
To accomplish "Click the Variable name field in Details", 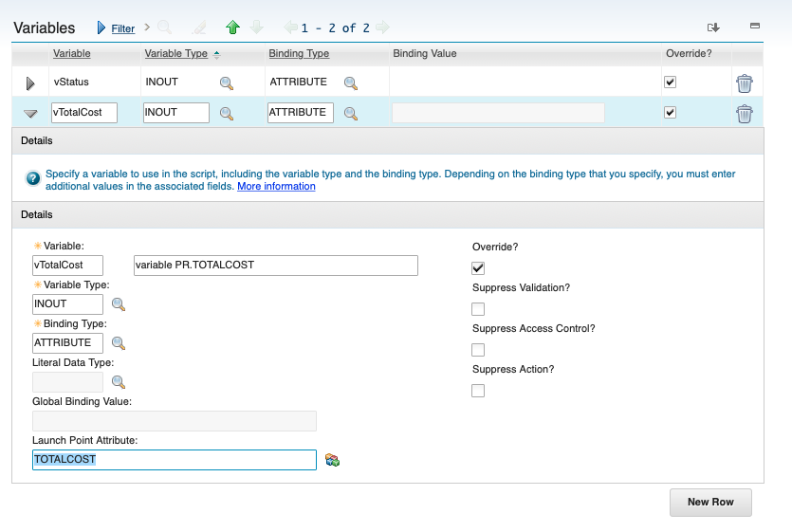I will [67, 266].
